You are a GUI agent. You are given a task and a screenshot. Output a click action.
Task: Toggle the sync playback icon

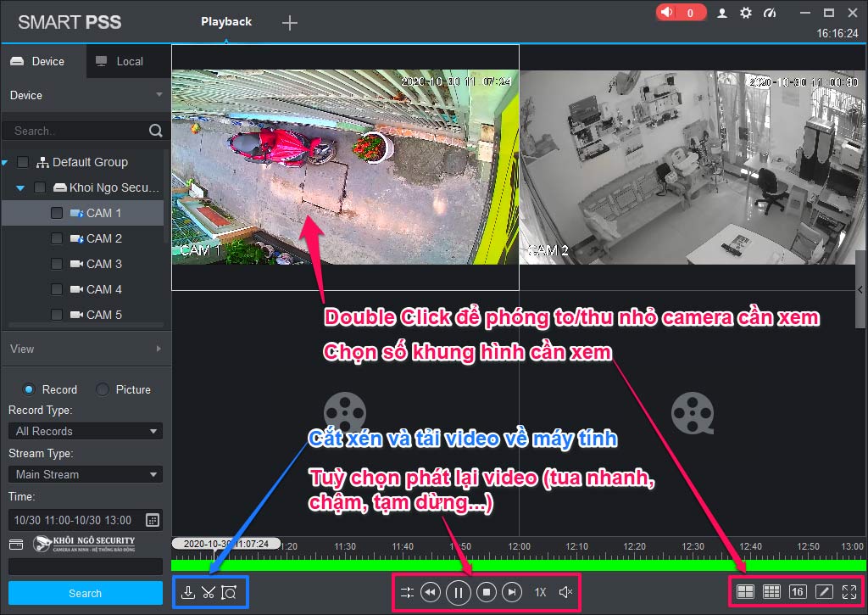click(407, 592)
